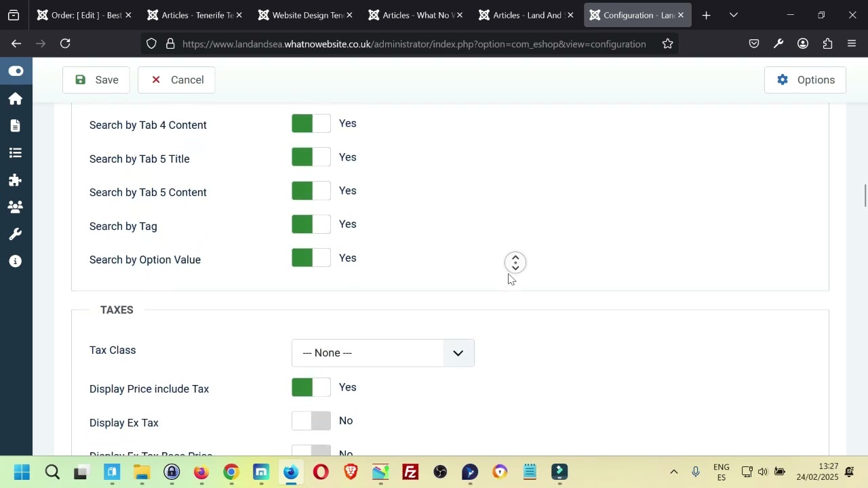Click the microphone tray icon
The image size is (868, 488).
(x=696, y=472)
